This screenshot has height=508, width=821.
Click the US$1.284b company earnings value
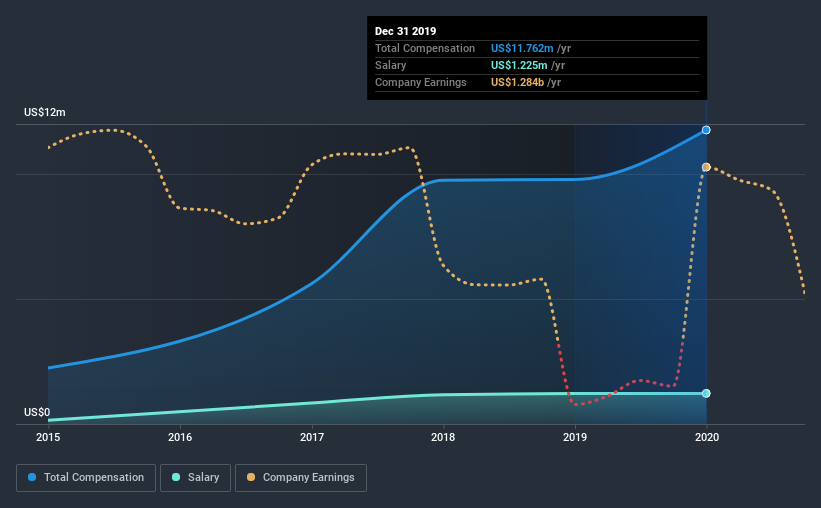(517, 82)
